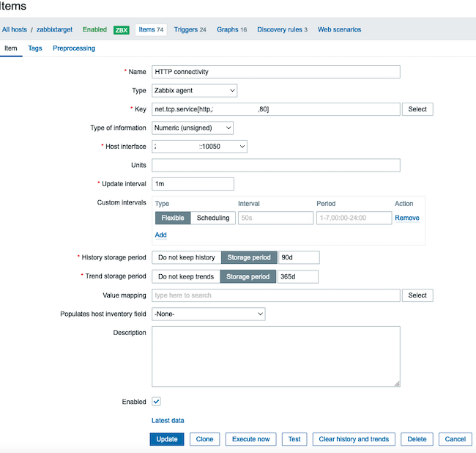The height and width of the screenshot is (453, 476).
Task: Click Clear history and trends button
Action: (x=354, y=439)
